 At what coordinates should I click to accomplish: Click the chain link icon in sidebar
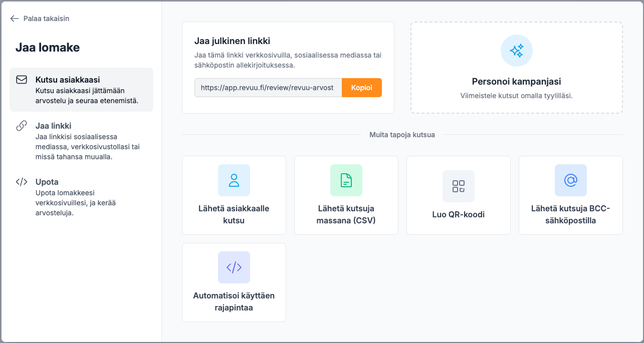pos(22,126)
